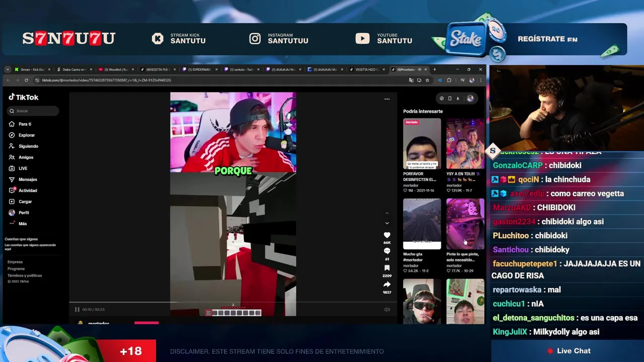Save video with bookmark icon
The height and width of the screenshot is (362, 644).
387,268
